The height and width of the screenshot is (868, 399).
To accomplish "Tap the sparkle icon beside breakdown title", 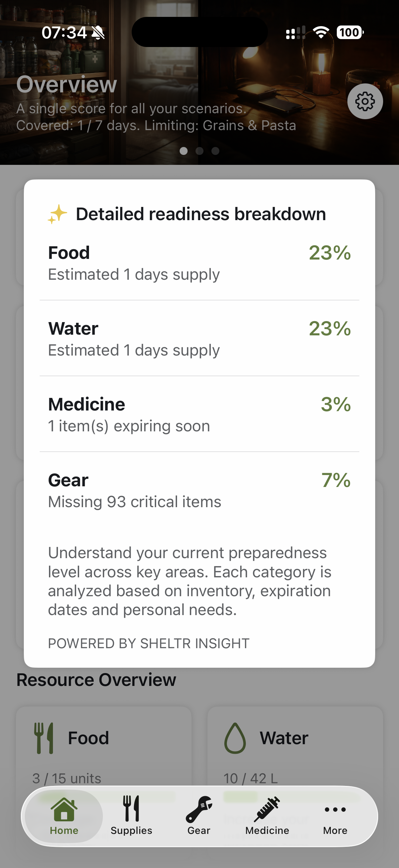I will pos(57,214).
